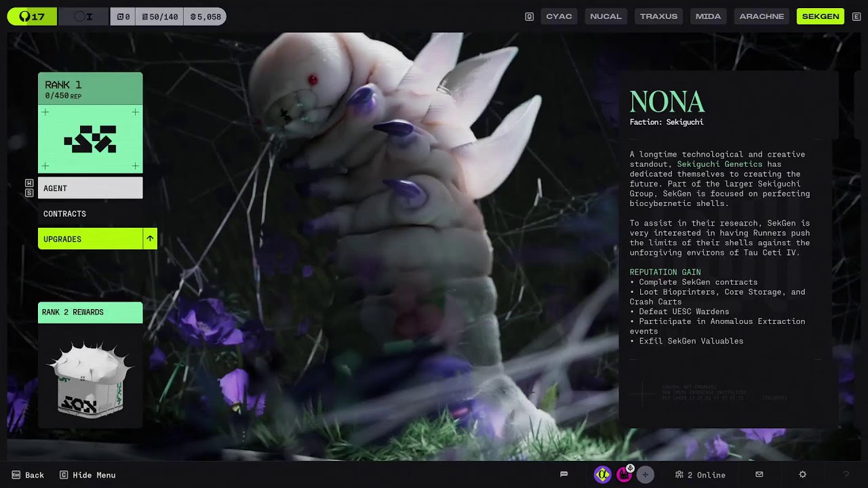Image resolution: width=868 pixels, height=488 pixels.
Task: Click the player level 17 badge
Action: pyautogui.click(x=32, y=16)
